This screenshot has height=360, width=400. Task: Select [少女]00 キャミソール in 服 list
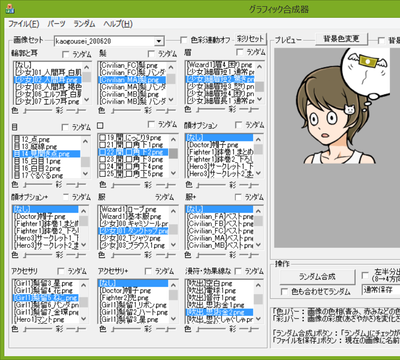point(134,224)
